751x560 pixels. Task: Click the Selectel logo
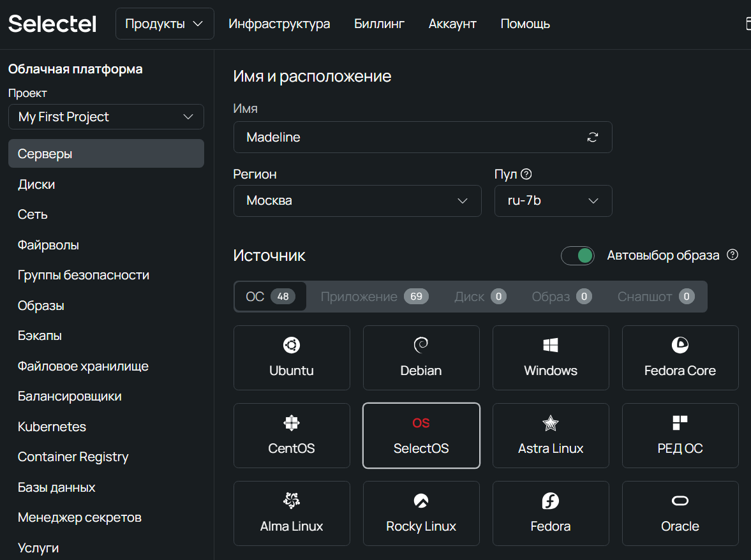coord(52,24)
